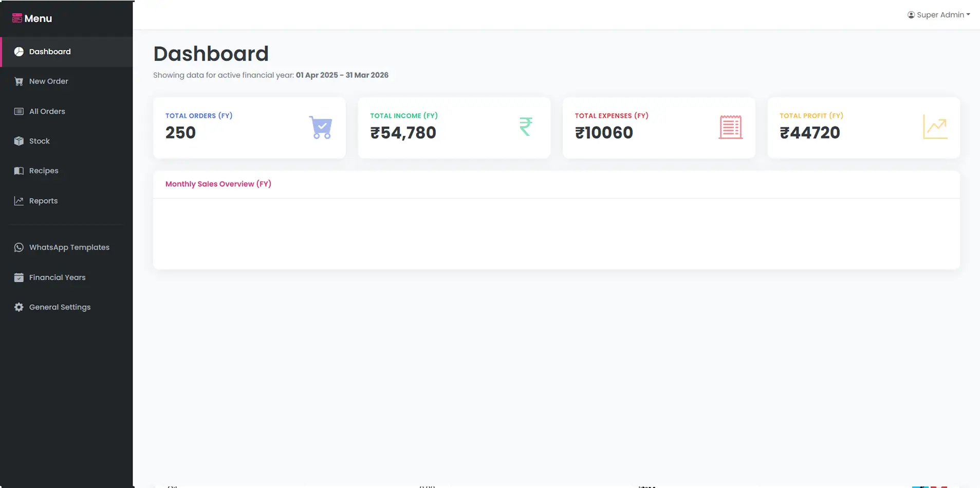The width and height of the screenshot is (980, 488).
Task: Click the New Order cart icon
Action: point(19,81)
